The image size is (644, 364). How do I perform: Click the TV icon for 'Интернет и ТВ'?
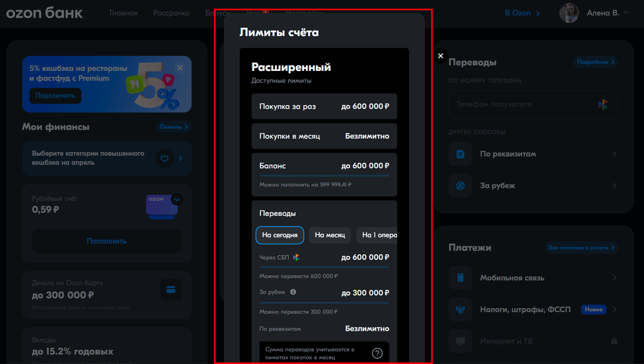[x=460, y=341]
